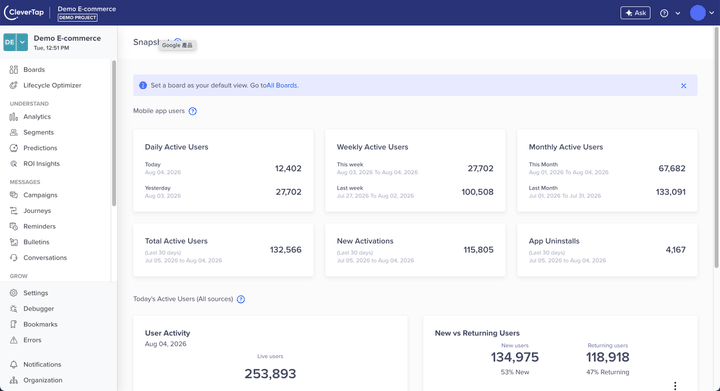The image size is (720, 391).
Task: Click the Ask AI button
Action: [635, 13]
